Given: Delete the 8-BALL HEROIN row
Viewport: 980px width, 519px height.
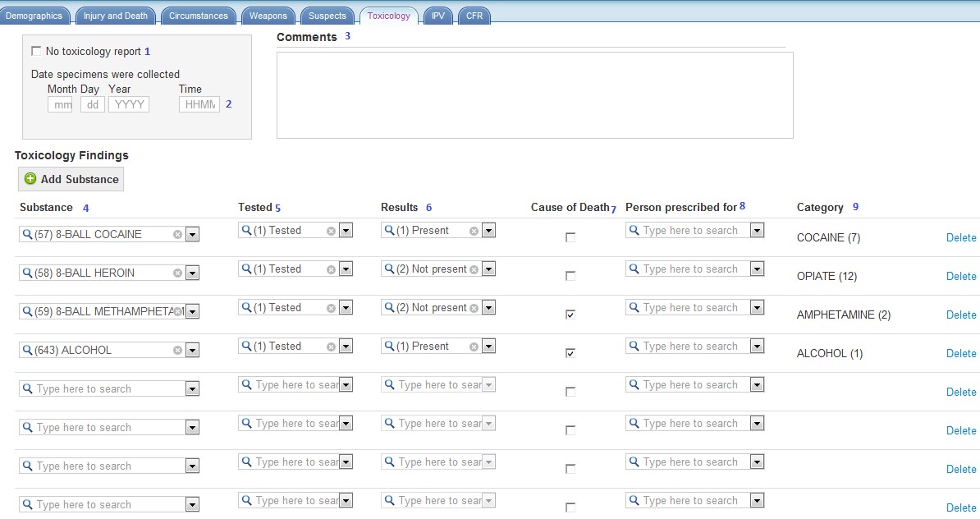Looking at the screenshot, I should click(x=961, y=277).
